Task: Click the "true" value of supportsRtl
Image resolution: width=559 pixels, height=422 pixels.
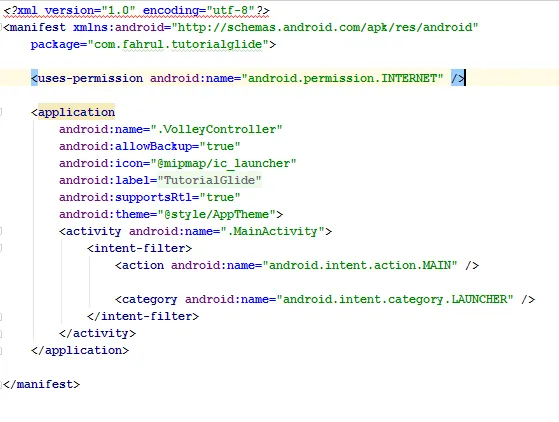Action: 220,197
